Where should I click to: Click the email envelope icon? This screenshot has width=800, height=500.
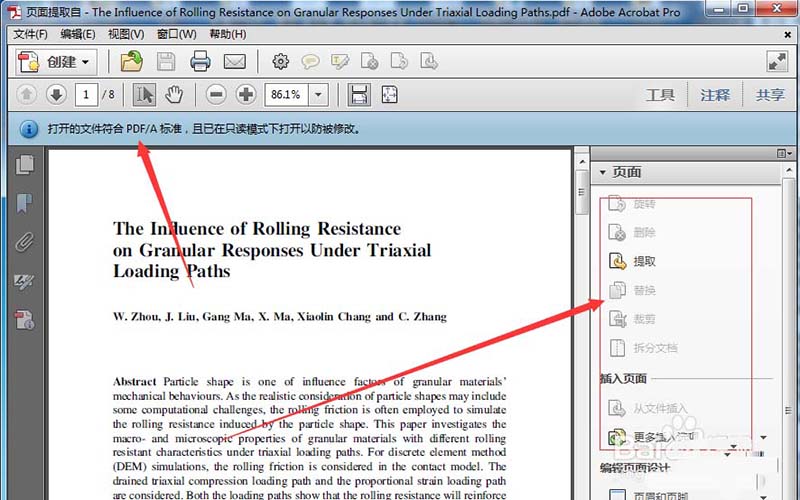pos(234,62)
